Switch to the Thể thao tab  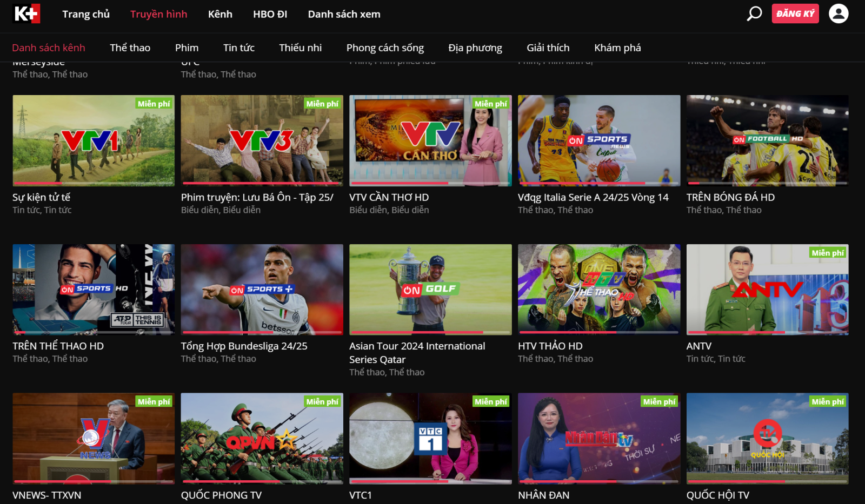(x=130, y=48)
